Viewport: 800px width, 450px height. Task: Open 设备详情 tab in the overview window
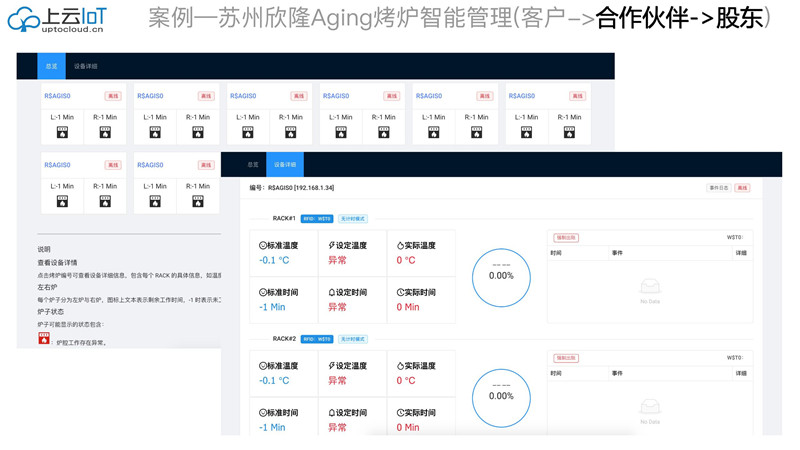(86, 66)
